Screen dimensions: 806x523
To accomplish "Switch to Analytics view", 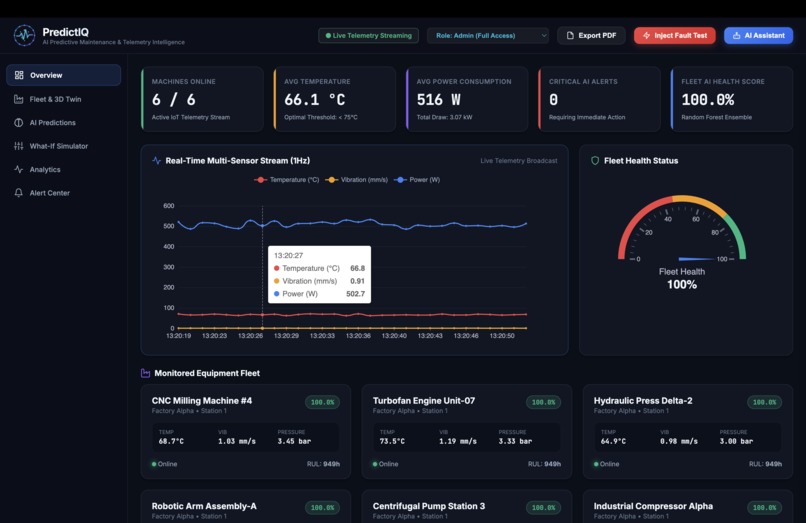I will pos(63,169).
